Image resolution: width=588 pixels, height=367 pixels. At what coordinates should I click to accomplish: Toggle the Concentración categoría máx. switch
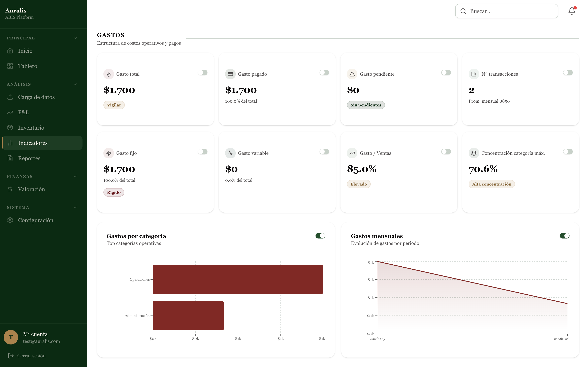click(568, 152)
